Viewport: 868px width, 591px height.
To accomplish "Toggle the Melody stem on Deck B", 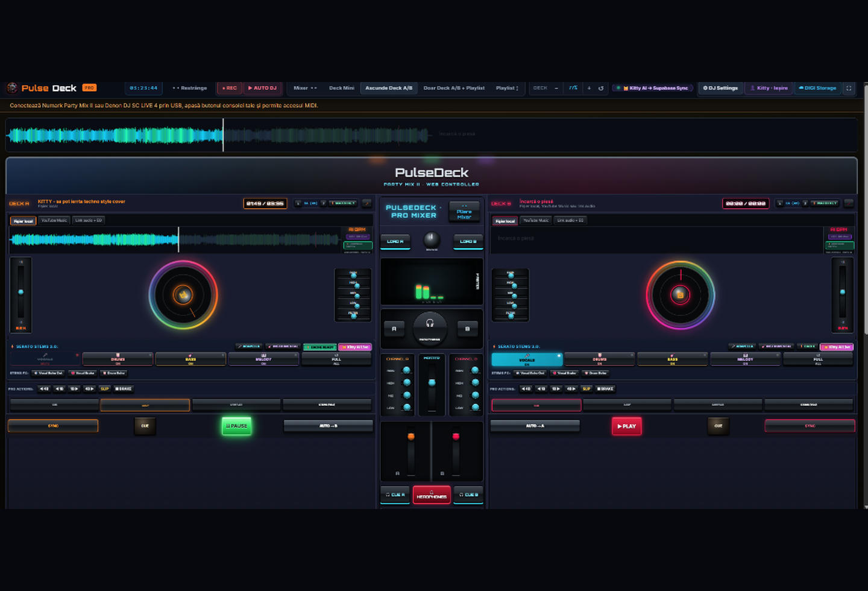I will tap(745, 359).
